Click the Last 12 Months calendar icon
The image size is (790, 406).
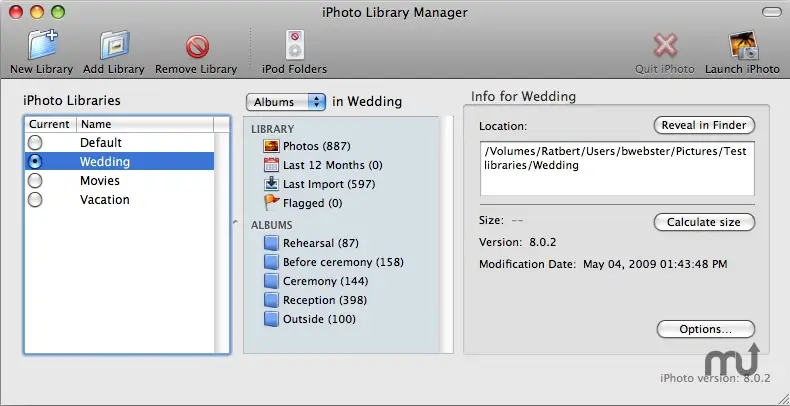coord(271,165)
